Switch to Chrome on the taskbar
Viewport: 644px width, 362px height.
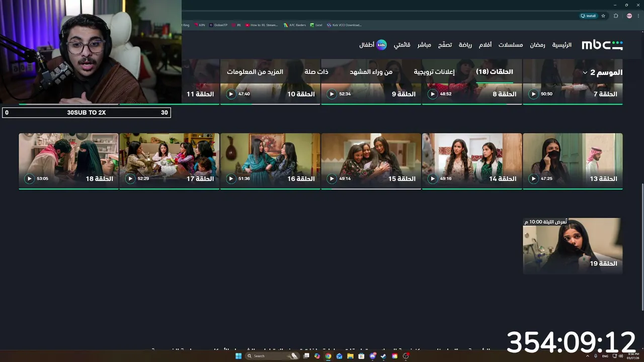tap(328, 356)
